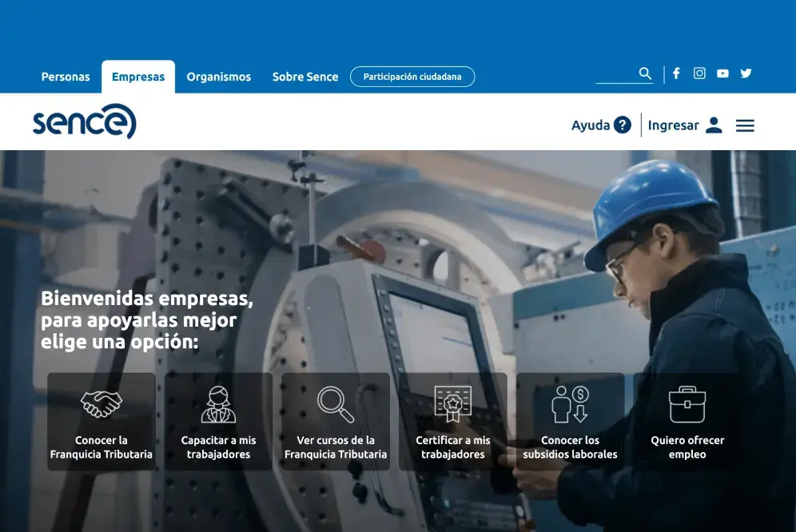Open the Instagram icon link
796x532 pixels.
pos(699,73)
